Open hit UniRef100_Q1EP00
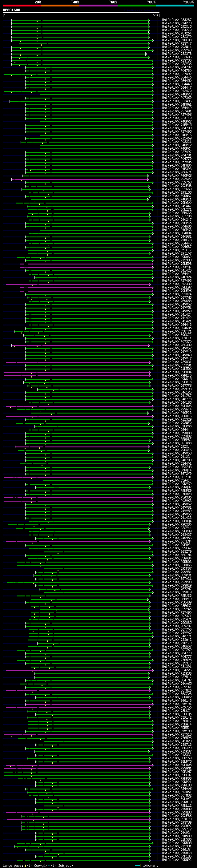 (177, 426)
